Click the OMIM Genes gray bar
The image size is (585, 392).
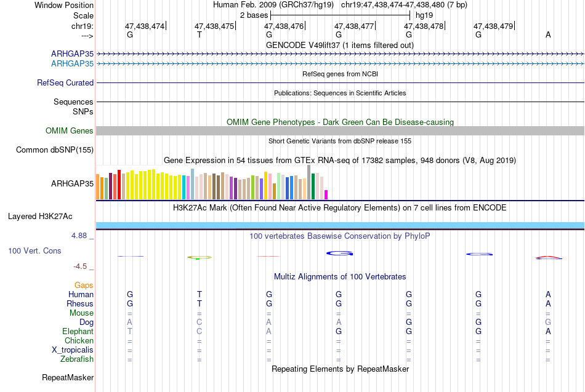pyautogui.click(x=340, y=130)
